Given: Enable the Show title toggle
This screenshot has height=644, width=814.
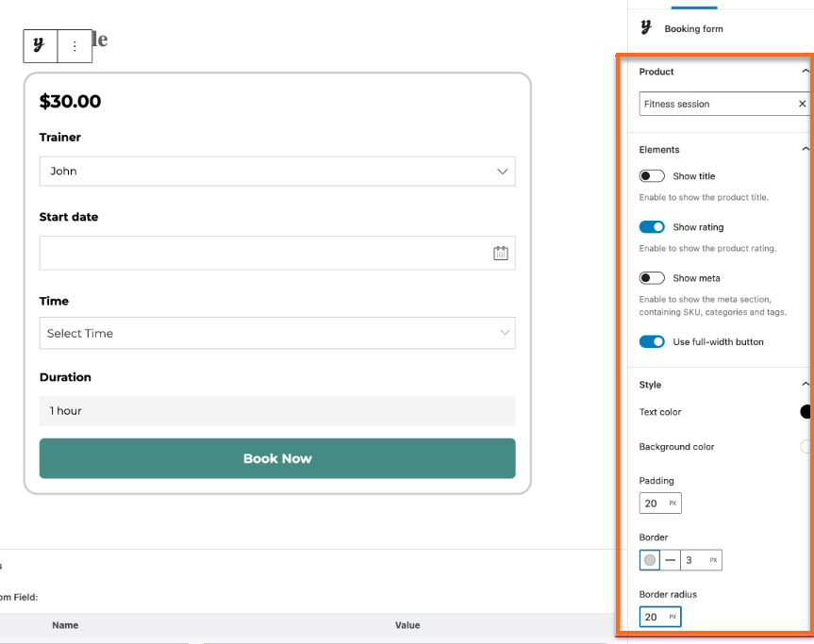Looking at the screenshot, I should 651,175.
